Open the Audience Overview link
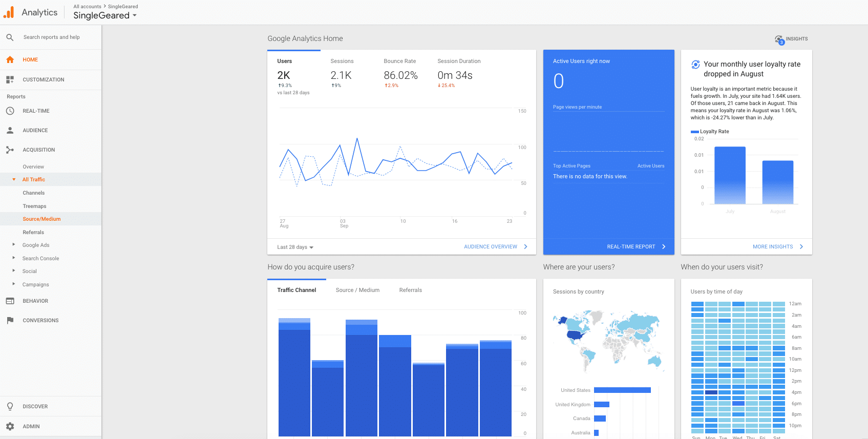The width and height of the screenshot is (868, 439). (491, 247)
